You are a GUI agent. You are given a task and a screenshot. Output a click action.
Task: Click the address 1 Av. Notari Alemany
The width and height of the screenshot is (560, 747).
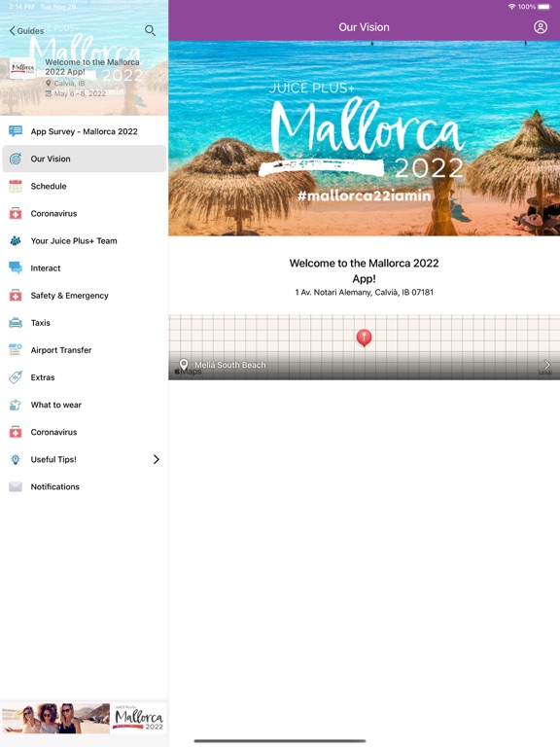(x=364, y=292)
